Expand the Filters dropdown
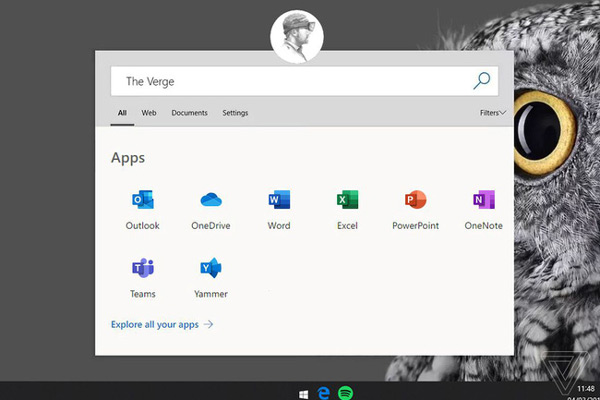600x400 pixels. [x=493, y=113]
